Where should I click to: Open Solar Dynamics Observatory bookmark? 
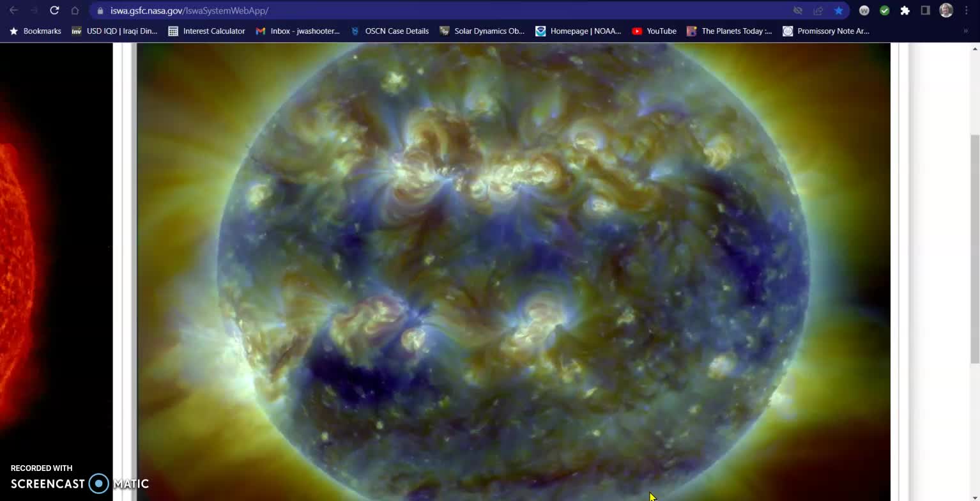tap(482, 31)
